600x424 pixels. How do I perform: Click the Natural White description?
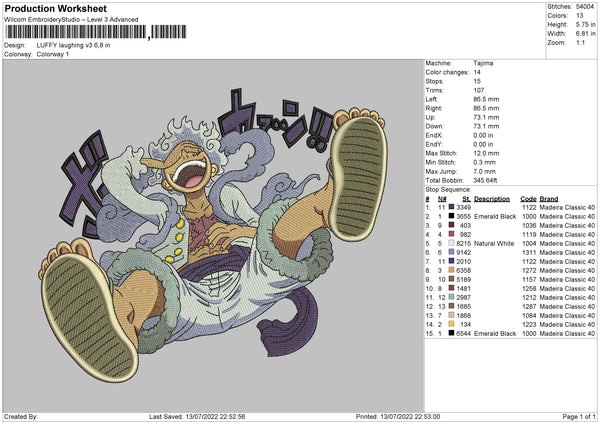click(494, 243)
